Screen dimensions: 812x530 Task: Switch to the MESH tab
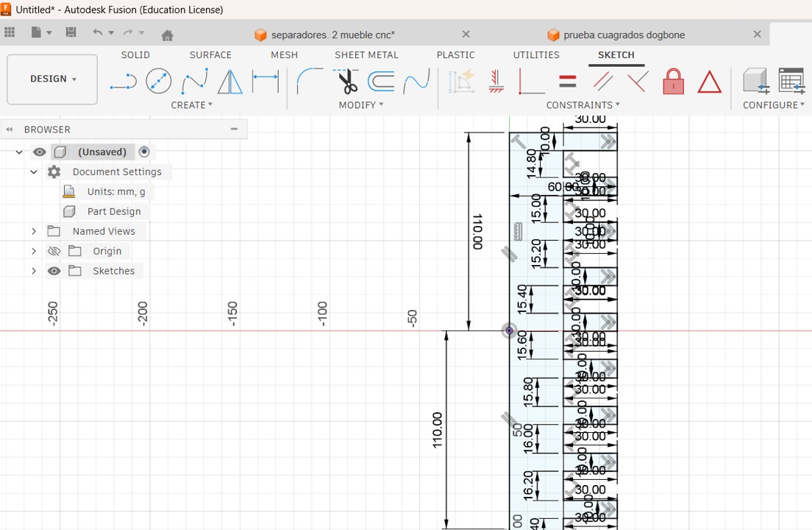(x=285, y=55)
